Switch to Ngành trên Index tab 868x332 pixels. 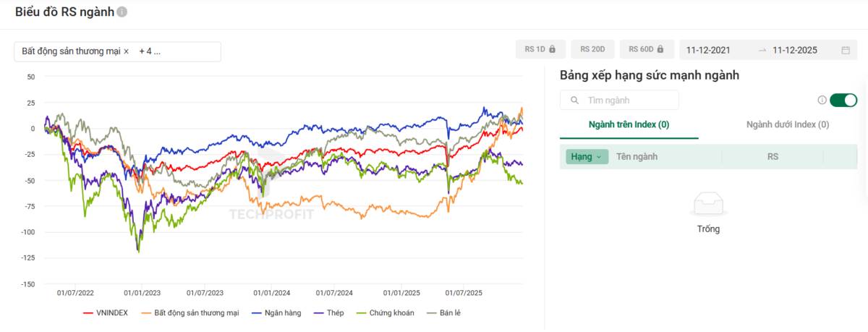[x=629, y=124]
